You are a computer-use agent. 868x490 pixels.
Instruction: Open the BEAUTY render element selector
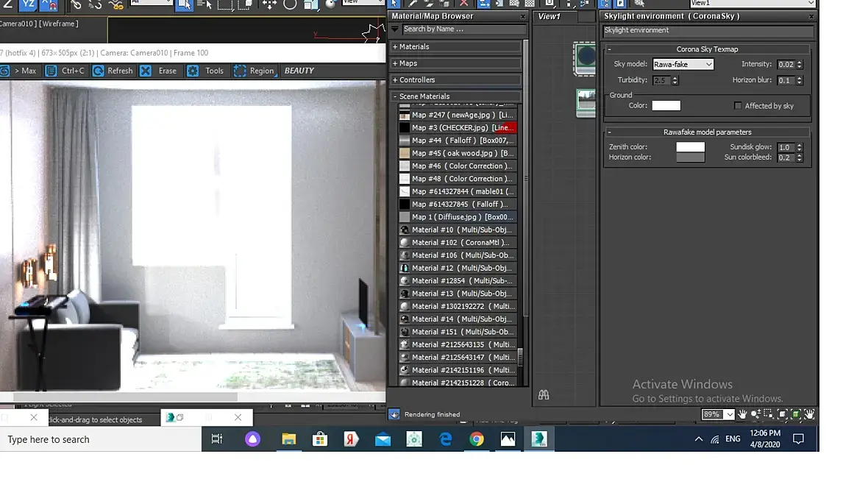pos(299,71)
